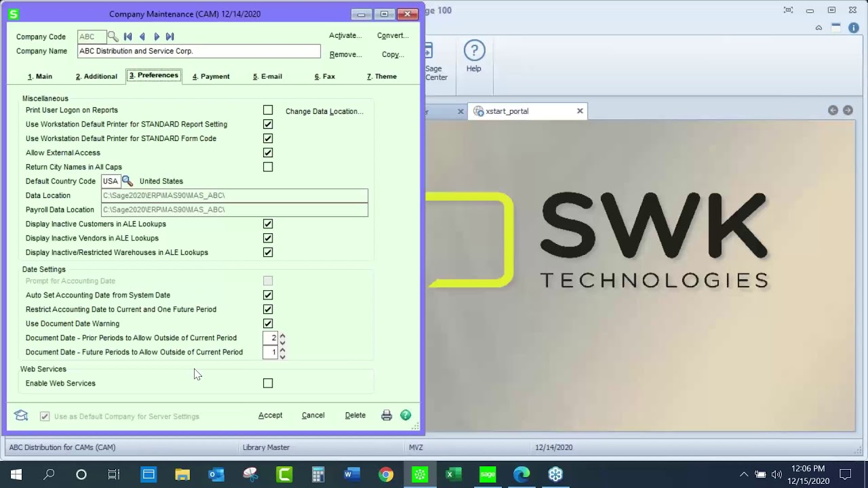This screenshot has height=488, width=868.
Task: Open Microsoft Edge from the taskbar
Action: pyautogui.click(x=521, y=474)
